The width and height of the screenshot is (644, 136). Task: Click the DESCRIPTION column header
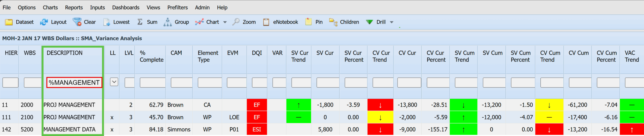65,53
